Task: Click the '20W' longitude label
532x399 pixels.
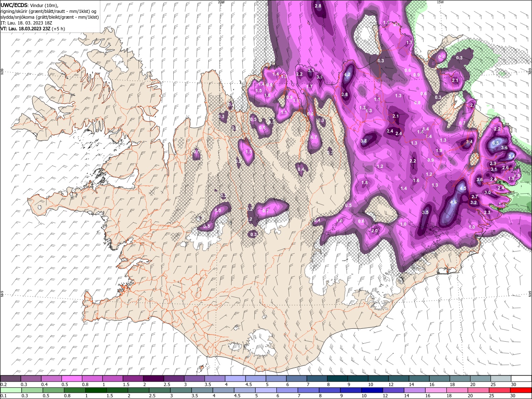Action: (221, 2)
